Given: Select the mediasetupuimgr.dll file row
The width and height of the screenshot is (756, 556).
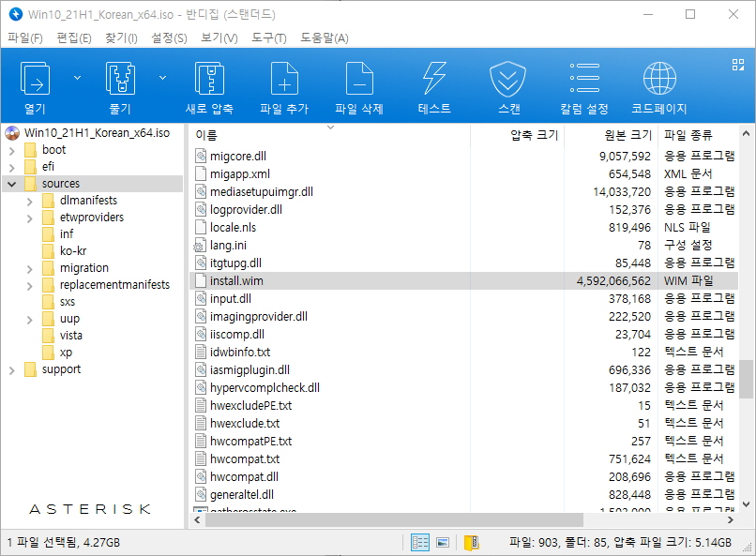Looking at the screenshot, I should click(463, 192).
